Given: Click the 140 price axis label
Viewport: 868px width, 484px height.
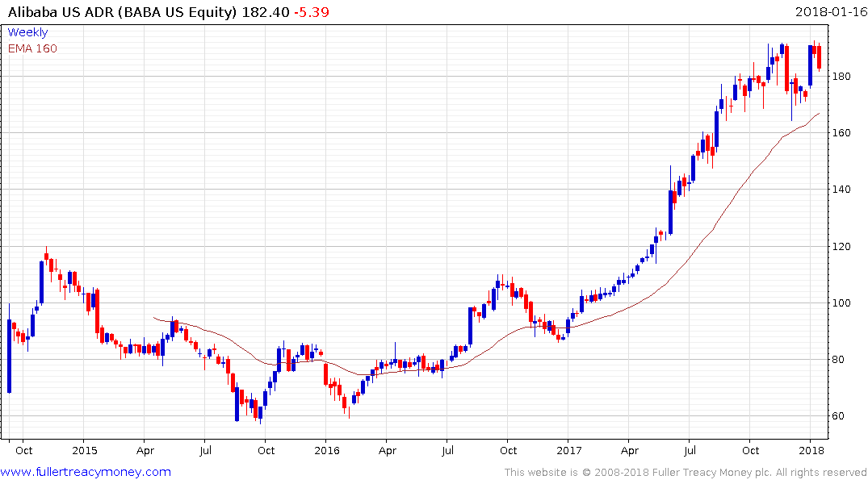Looking at the screenshot, I should 841,190.
